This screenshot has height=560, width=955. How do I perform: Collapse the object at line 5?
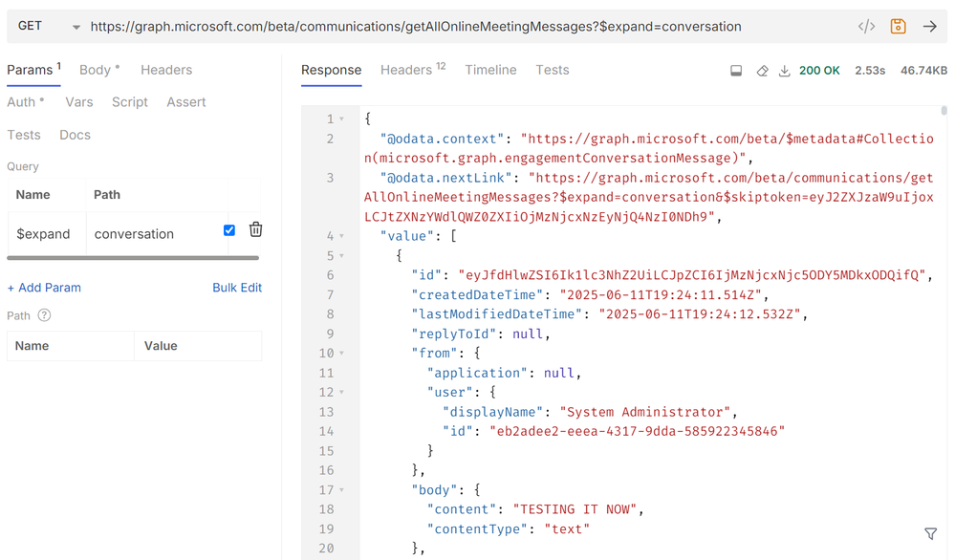click(341, 256)
